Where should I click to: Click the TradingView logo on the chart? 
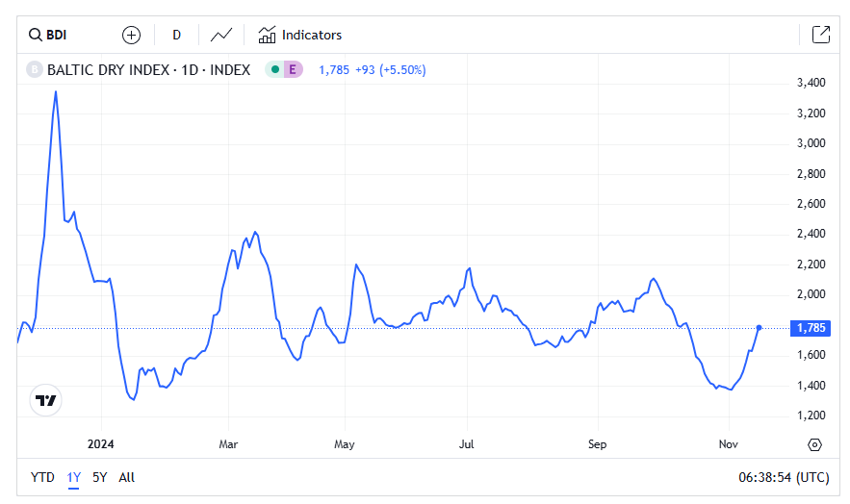pos(45,400)
